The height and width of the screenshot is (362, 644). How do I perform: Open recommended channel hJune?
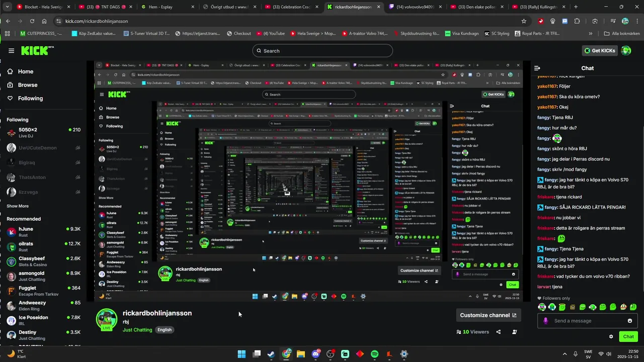43,232
